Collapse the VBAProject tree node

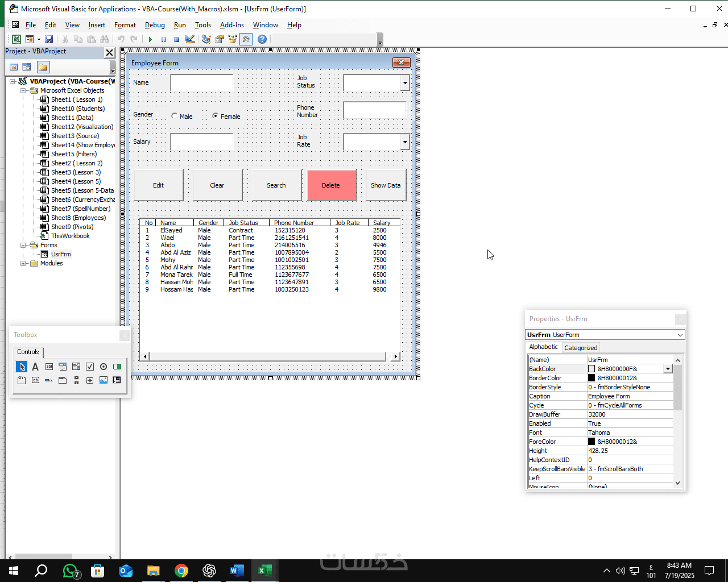coord(12,81)
